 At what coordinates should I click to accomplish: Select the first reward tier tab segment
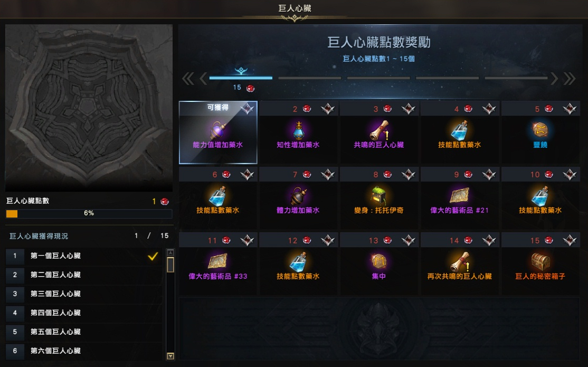point(241,78)
